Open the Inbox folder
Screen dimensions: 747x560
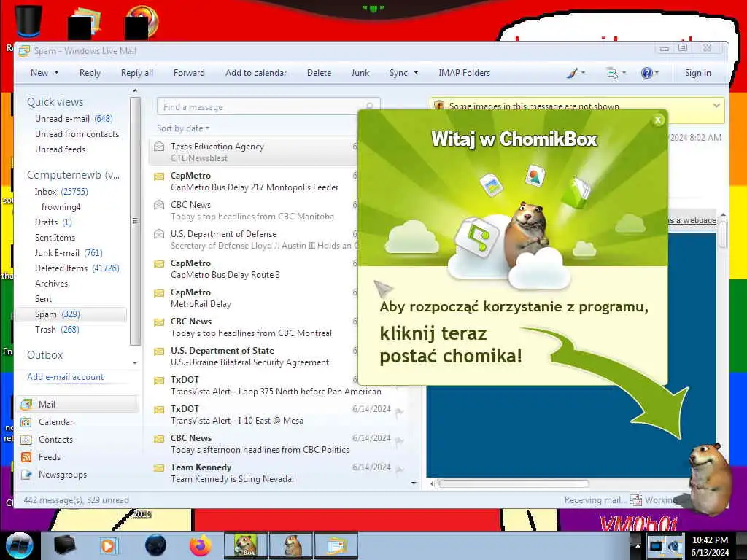click(61, 192)
